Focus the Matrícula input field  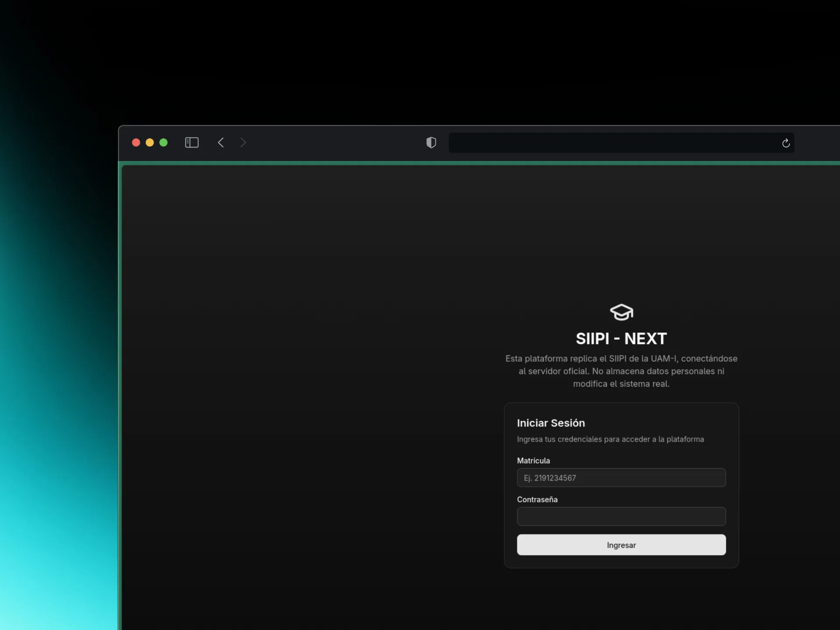pos(621,478)
